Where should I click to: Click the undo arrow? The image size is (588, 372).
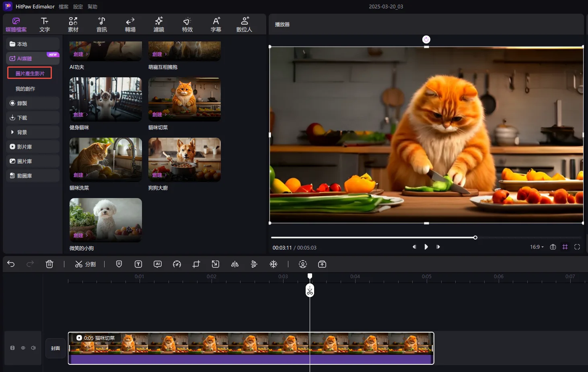(11, 264)
